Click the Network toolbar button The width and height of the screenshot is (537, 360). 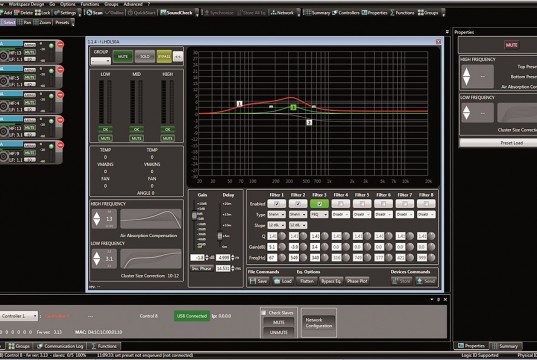(282, 13)
